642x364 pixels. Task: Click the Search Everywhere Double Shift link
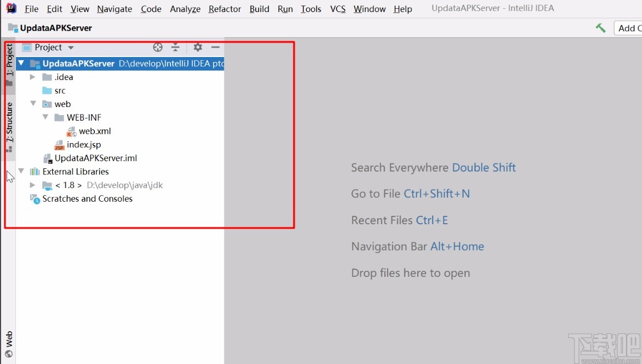click(433, 167)
